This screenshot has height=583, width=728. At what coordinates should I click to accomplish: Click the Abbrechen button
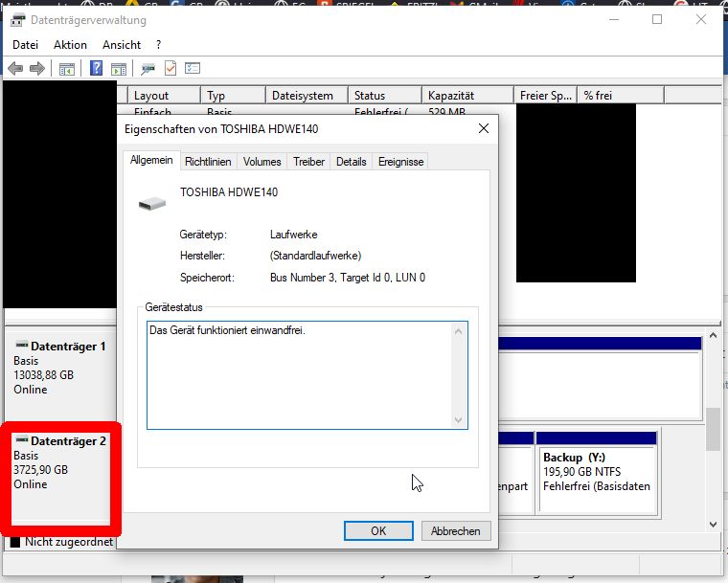pos(455,531)
